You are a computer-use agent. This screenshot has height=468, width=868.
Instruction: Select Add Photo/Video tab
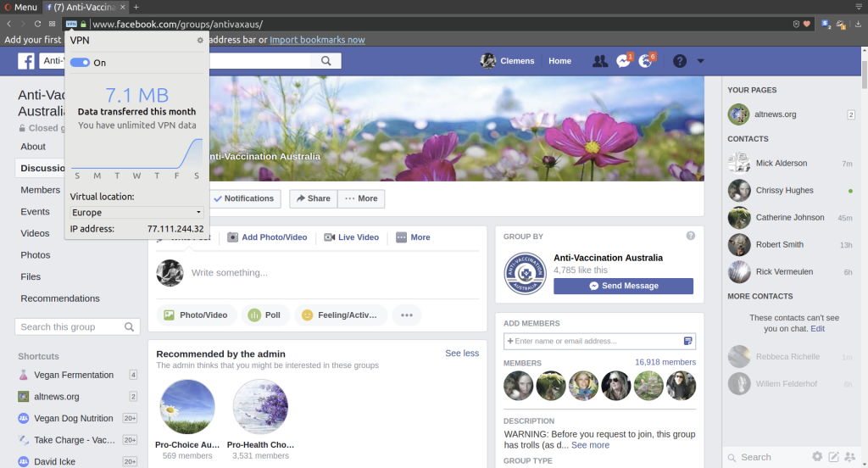(x=267, y=237)
